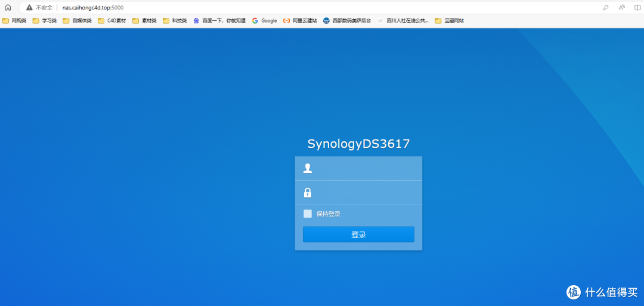Click the username field with user icon
The height and width of the screenshot is (306, 644).
click(358, 168)
